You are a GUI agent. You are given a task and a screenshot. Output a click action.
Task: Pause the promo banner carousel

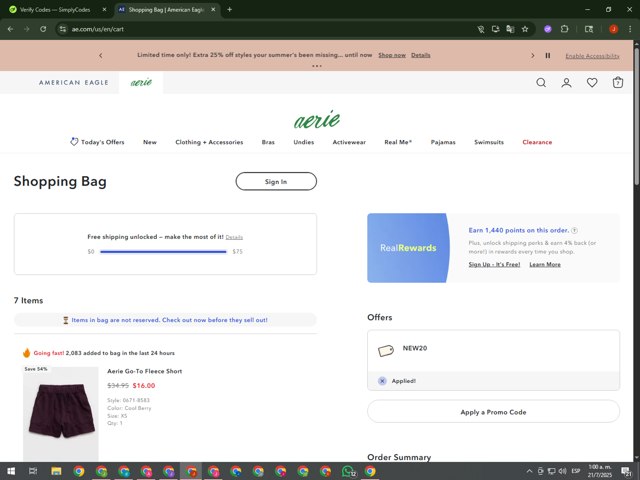click(548, 55)
